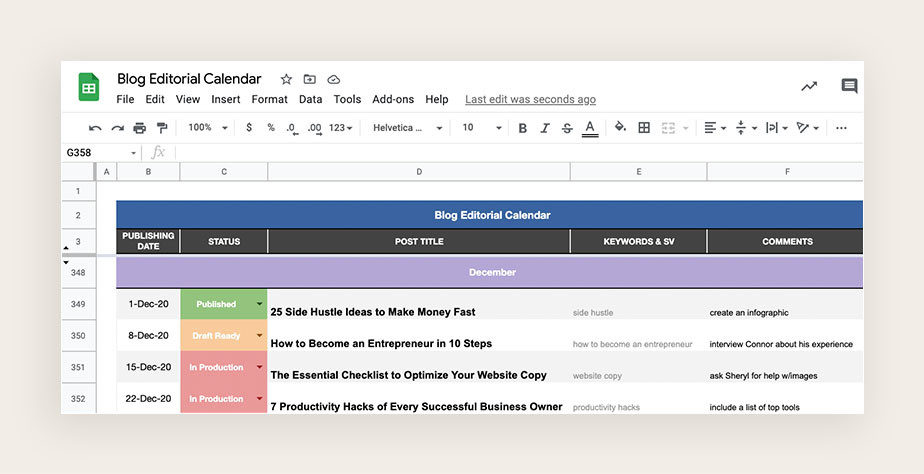924x474 pixels.
Task: Click the Undo arrow
Action: (x=95, y=128)
